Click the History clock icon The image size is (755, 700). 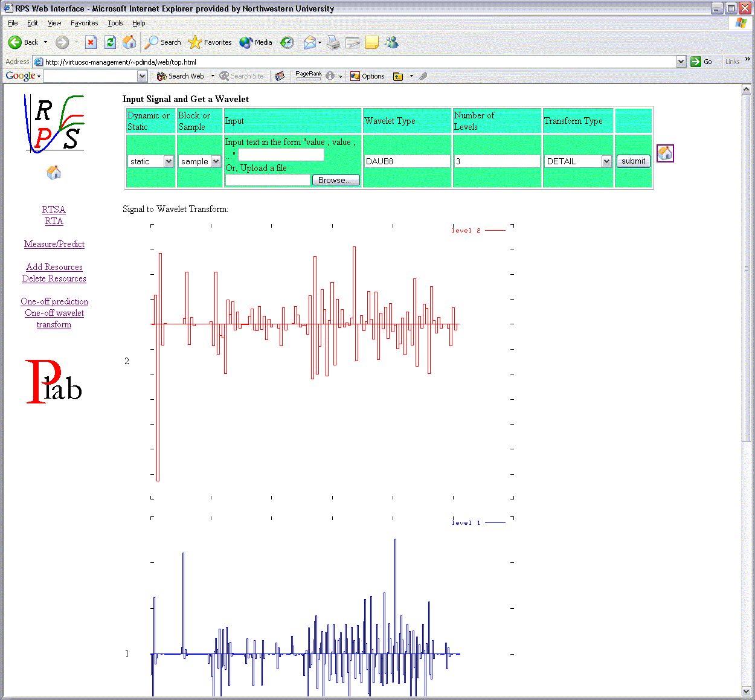[x=288, y=42]
